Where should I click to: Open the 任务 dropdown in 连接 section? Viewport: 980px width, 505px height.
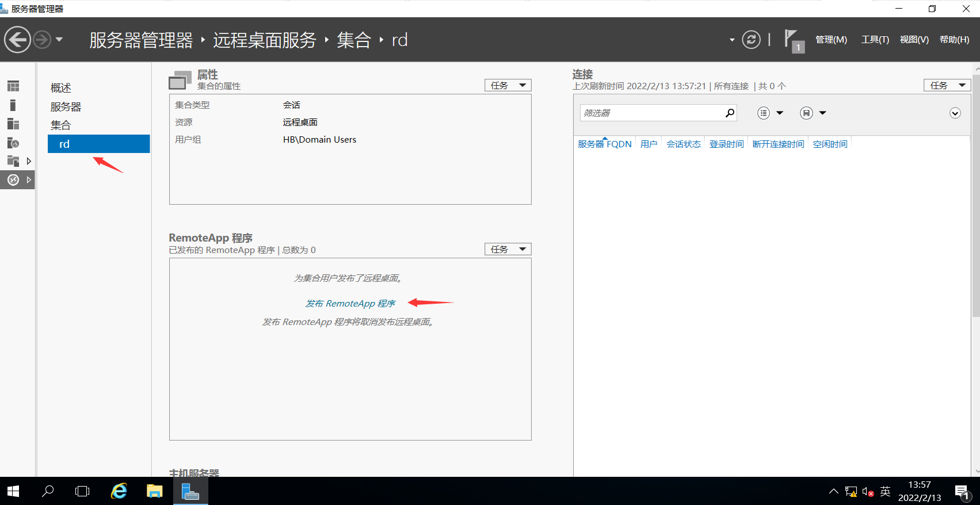pyautogui.click(x=947, y=85)
